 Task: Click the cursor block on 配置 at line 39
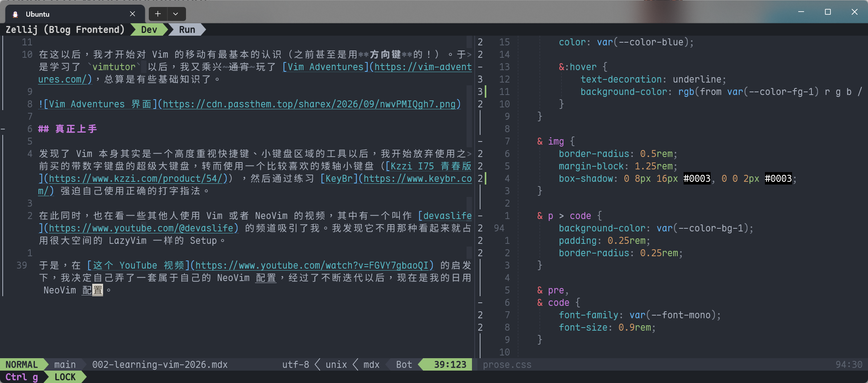click(x=98, y=290)
